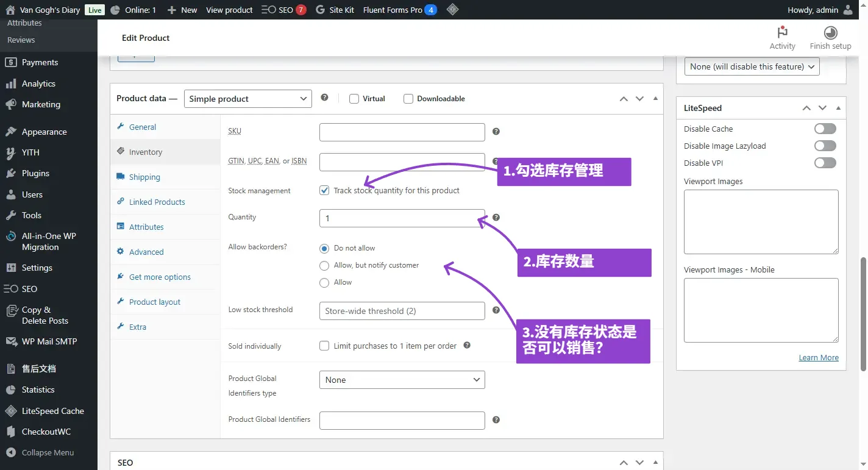Toggle the Disable Cache switch
868x470 pixels.
click(825, 129)
